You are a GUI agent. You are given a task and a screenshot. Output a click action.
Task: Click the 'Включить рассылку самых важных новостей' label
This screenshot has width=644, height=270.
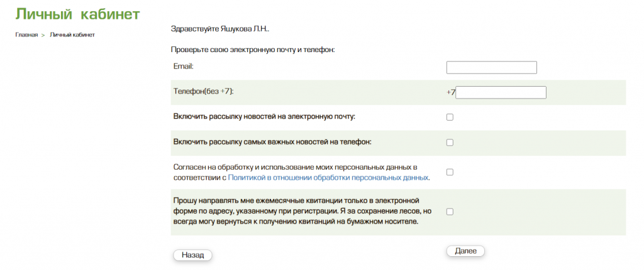(x=272, y=142)
